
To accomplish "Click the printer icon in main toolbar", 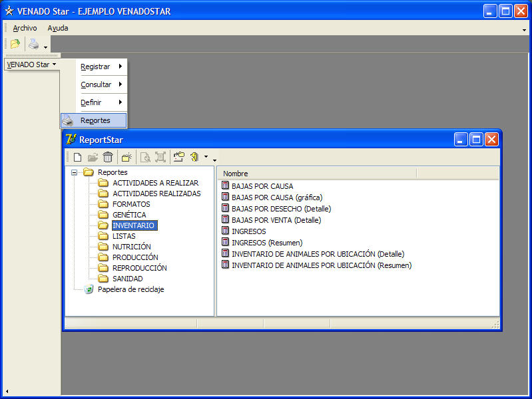I will [x=33, y=44].
